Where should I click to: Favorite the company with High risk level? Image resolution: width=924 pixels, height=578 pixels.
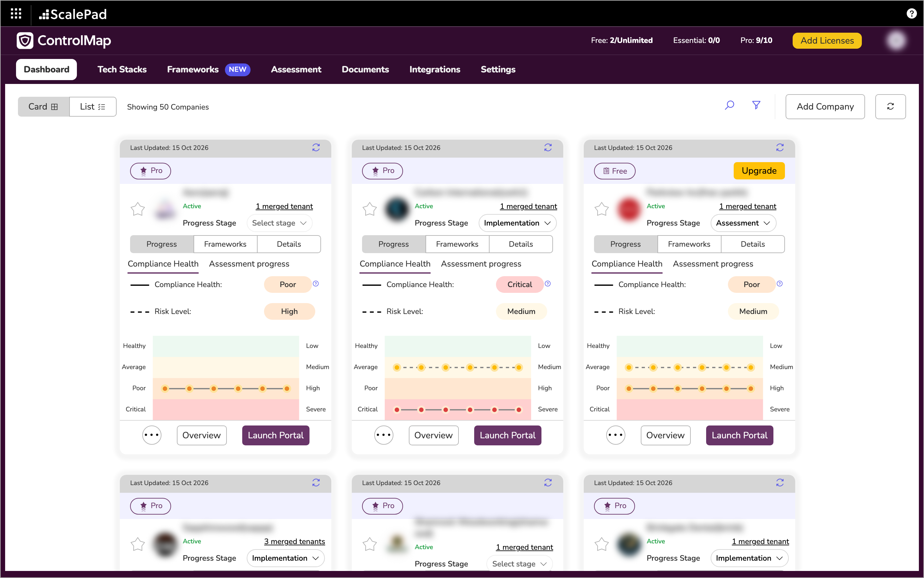click(x=138, y=209)
